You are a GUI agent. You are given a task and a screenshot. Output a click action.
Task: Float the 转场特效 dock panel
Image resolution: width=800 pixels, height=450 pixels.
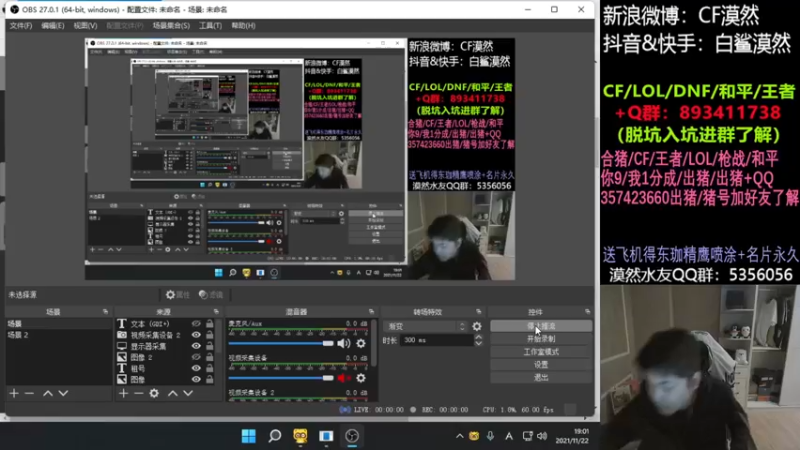pos(479,312)
